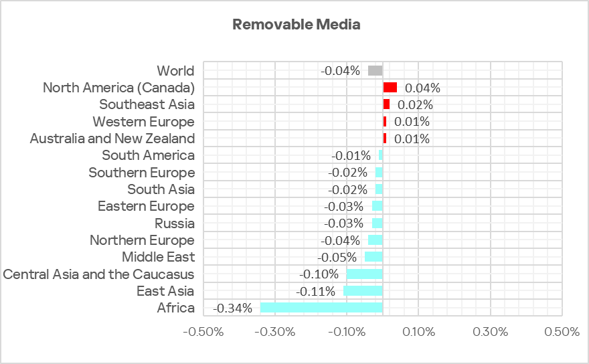
Task: Select the Australia and New Zealand label
Action: (x=112, y=139)
